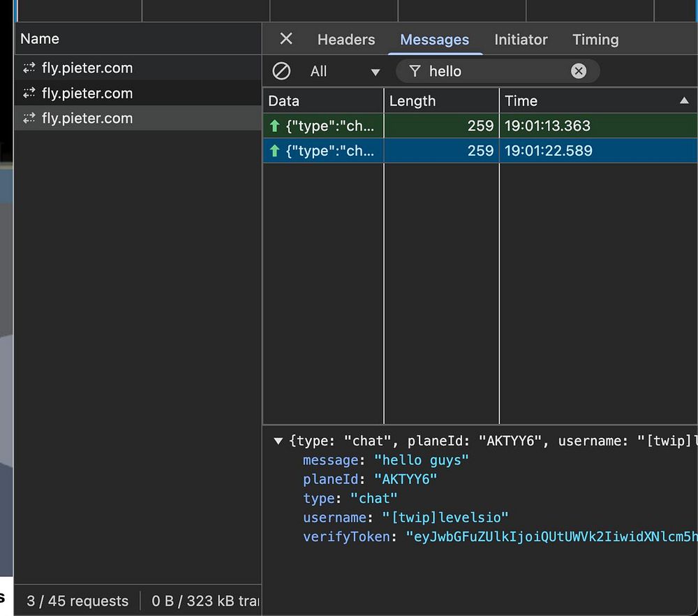
Task: Click the filter funnel icon
Action: pos(415,71)
